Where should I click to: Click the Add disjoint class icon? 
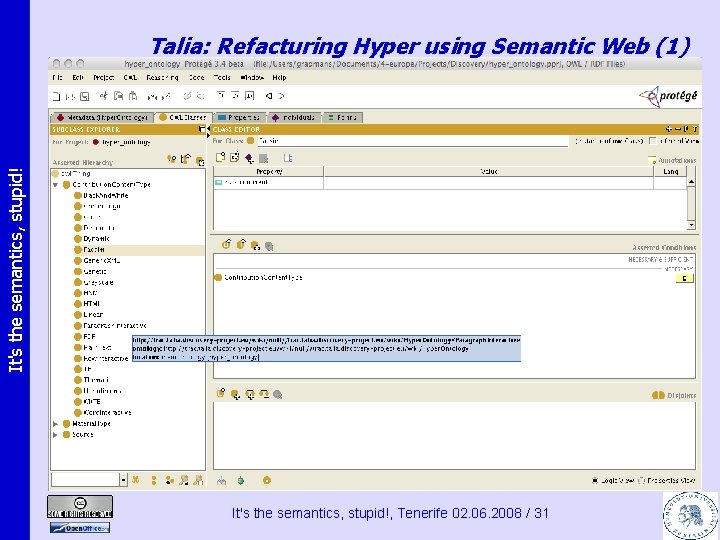pos(235,394)
